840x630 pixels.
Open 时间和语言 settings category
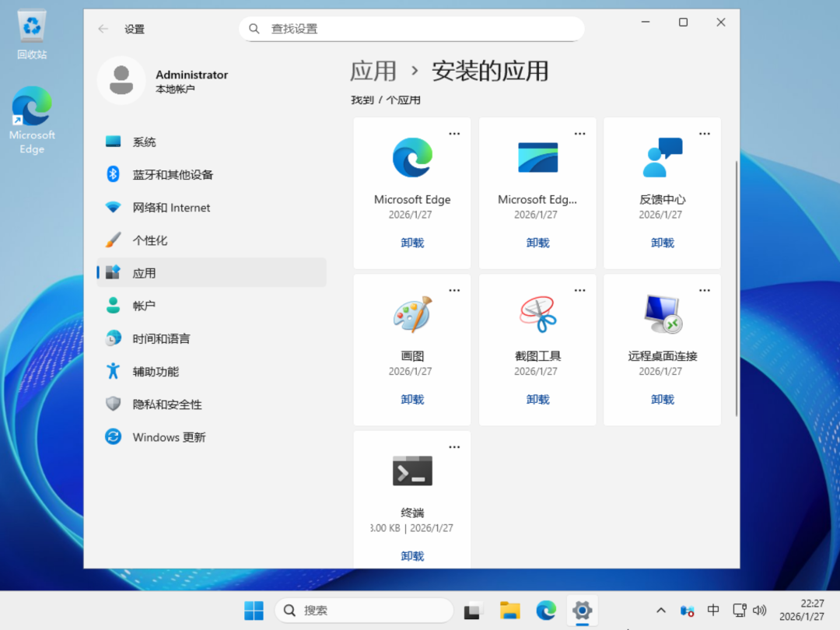coord(212,338)
